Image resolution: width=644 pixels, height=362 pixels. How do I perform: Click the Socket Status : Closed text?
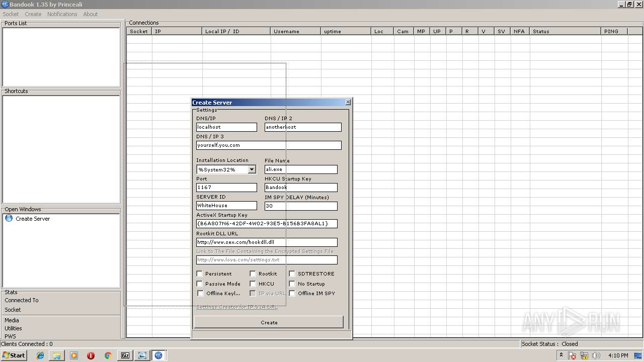(549, 344)
